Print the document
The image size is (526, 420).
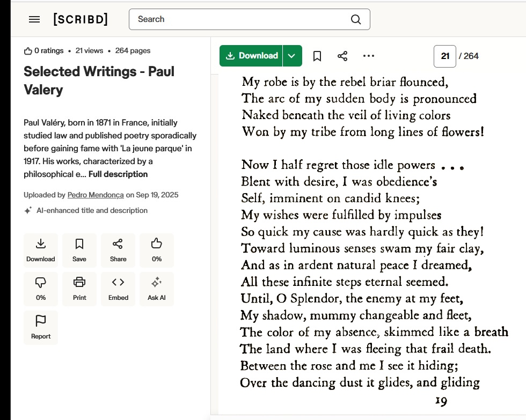[x=79, y=289]
